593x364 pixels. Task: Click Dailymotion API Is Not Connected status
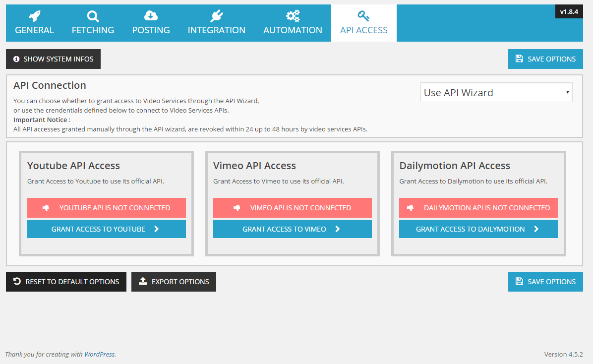[x=478, y=208]
